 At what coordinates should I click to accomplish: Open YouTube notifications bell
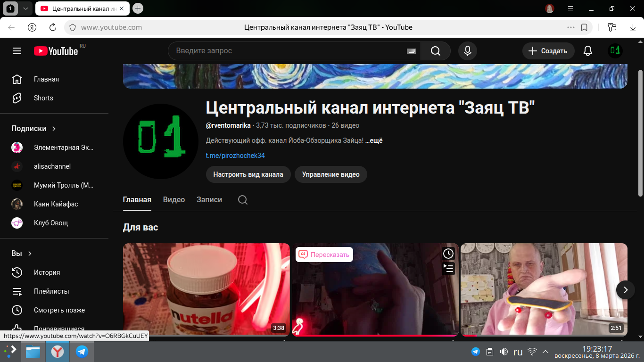coord(588,51)
